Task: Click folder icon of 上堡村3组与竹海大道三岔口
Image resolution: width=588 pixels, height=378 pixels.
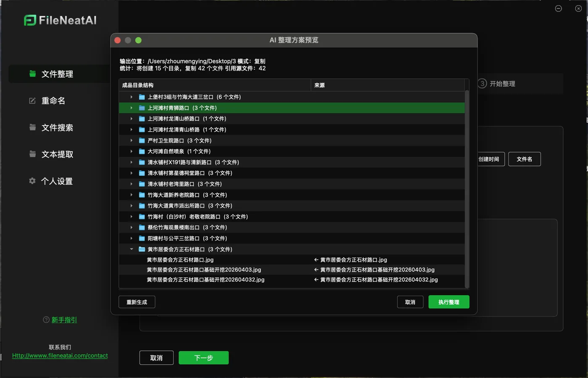Action: tap(142, 97)
